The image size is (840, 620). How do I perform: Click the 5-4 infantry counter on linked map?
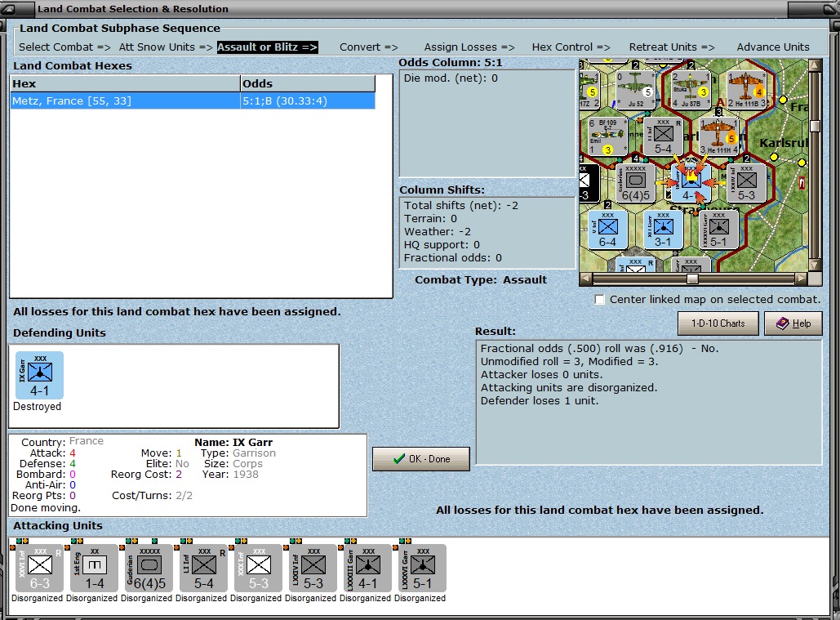(663, 136)
